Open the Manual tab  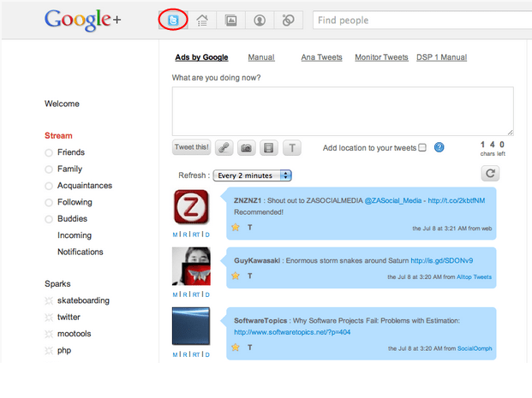click(261, 57)
